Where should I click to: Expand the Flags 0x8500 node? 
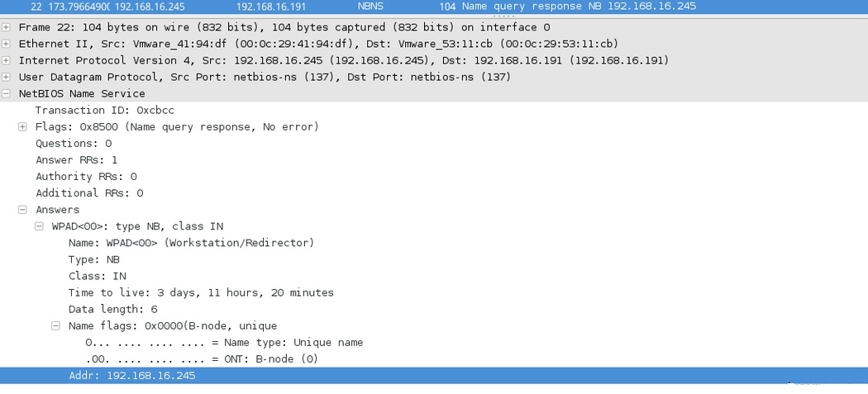pyautogui.click(x=23, y=126)
